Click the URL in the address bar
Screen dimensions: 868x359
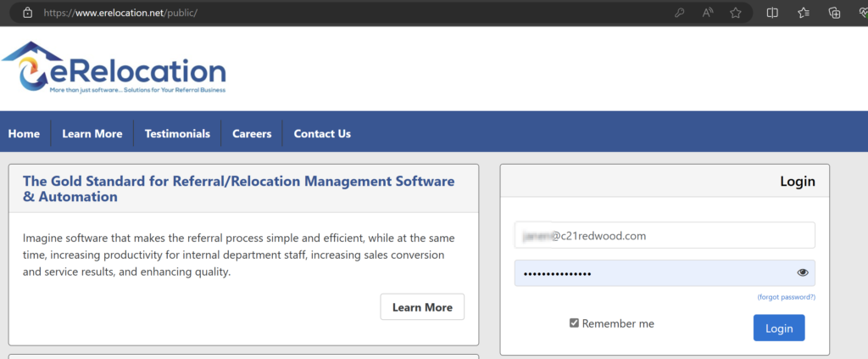coord(120,13)
